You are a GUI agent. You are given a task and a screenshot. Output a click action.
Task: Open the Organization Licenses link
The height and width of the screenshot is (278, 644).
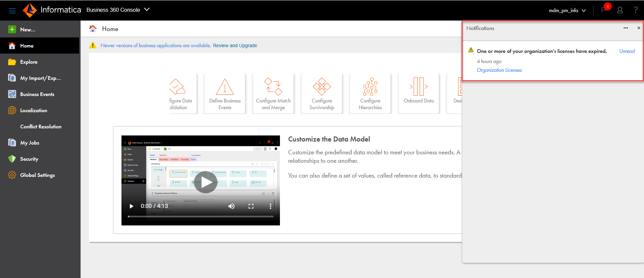click(499, 70)
